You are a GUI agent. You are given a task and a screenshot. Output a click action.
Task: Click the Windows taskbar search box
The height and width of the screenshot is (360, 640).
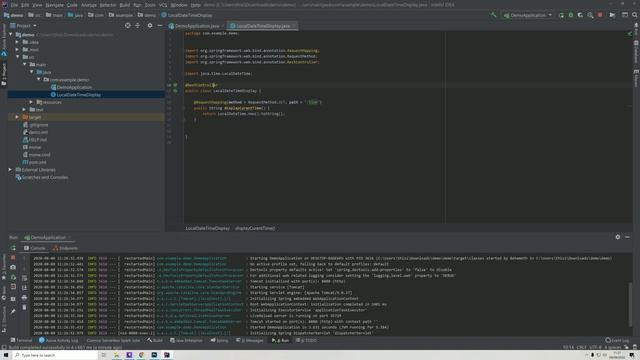click(56, 356)
